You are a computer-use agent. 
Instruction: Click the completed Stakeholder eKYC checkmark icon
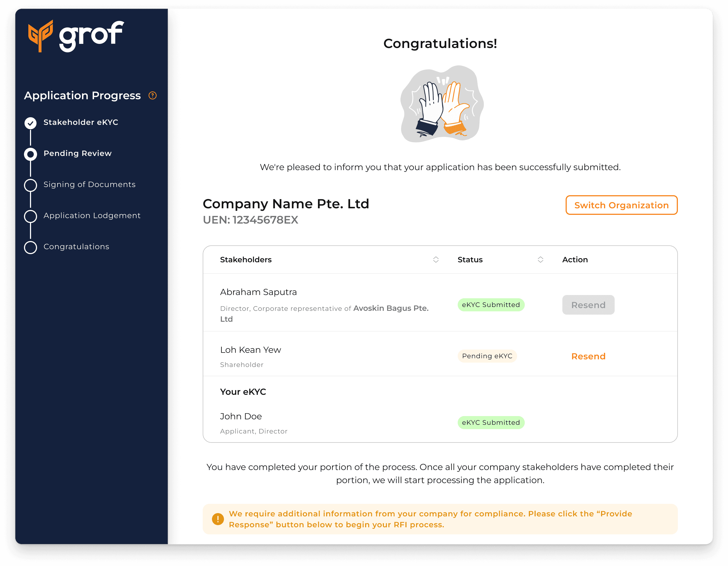coord(30,123)
